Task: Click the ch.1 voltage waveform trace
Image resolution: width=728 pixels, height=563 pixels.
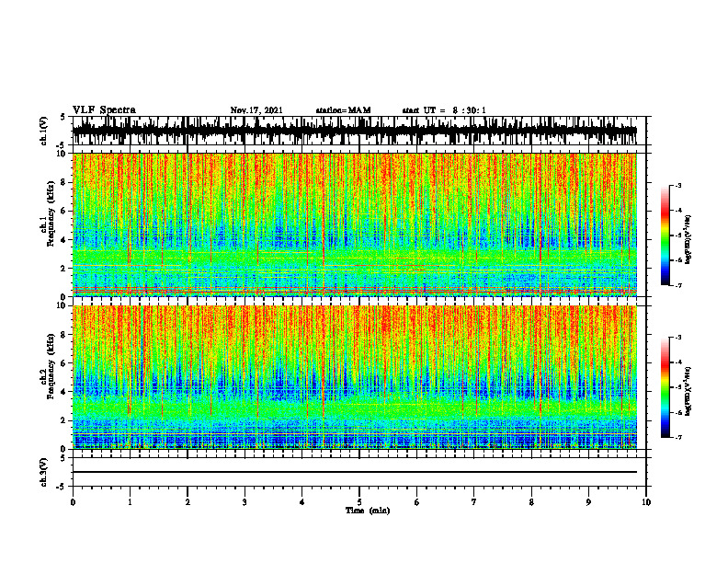Action: click(355, 131)
